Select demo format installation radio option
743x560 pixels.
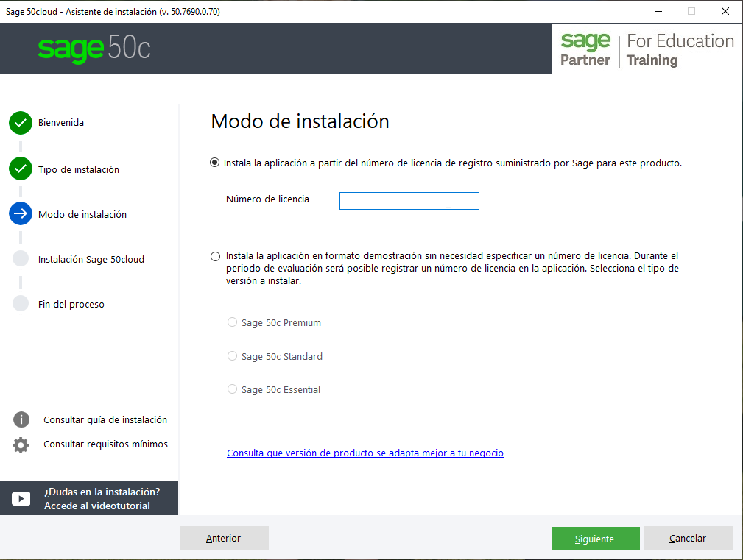(215, 257)
